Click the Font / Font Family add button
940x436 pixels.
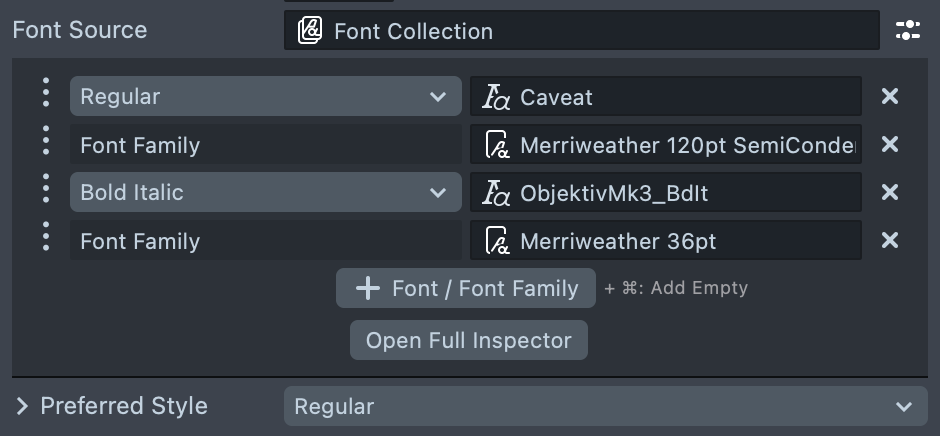[x=466, y=288]
